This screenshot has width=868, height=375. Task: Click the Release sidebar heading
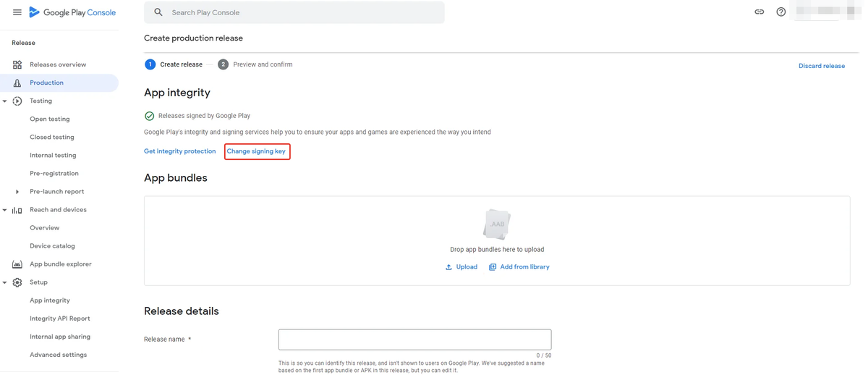(x=23, y=43)
